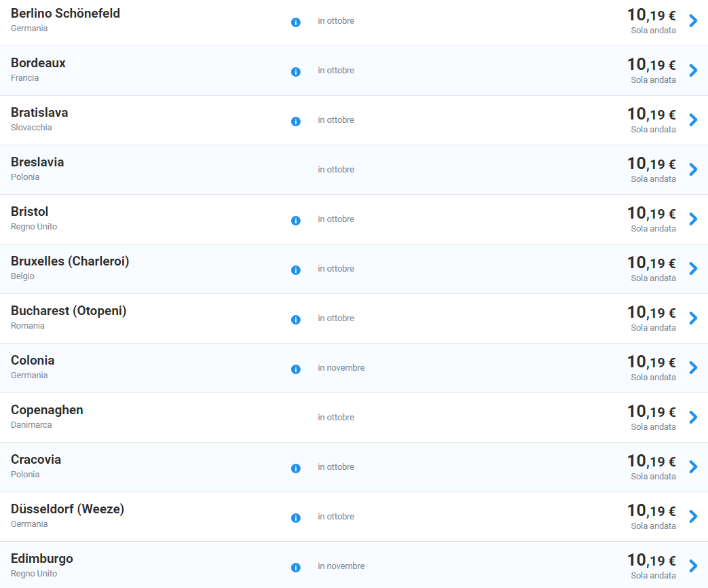708x588 pixels.
Task: Select the Bratislava destination link
Action: pyautogui.click(x=39, y=113)
